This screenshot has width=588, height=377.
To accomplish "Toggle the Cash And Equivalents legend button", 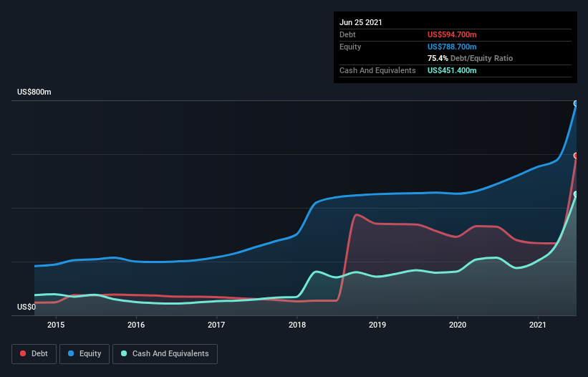I will coord(165,354).
